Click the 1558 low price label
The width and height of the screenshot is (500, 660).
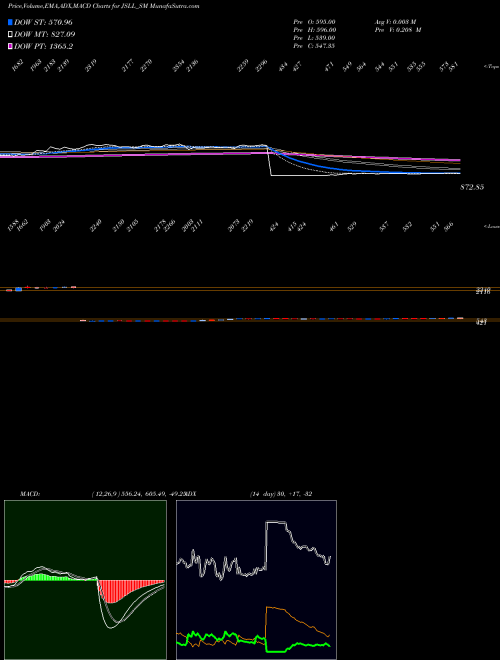[x=13, y=225]
